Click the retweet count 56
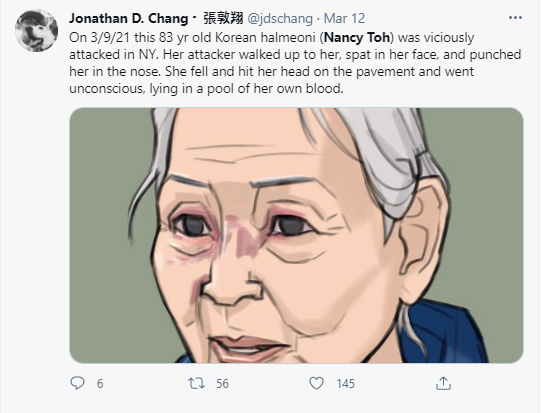This screenshot has height=413, width=541. pyautogui.click(x=222, y=384)
